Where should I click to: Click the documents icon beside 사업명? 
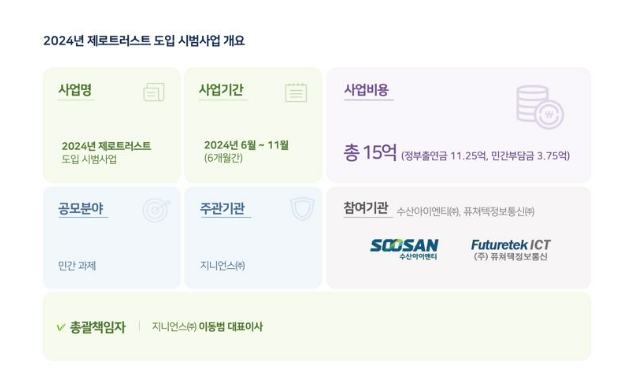click(x=154, y=92)
